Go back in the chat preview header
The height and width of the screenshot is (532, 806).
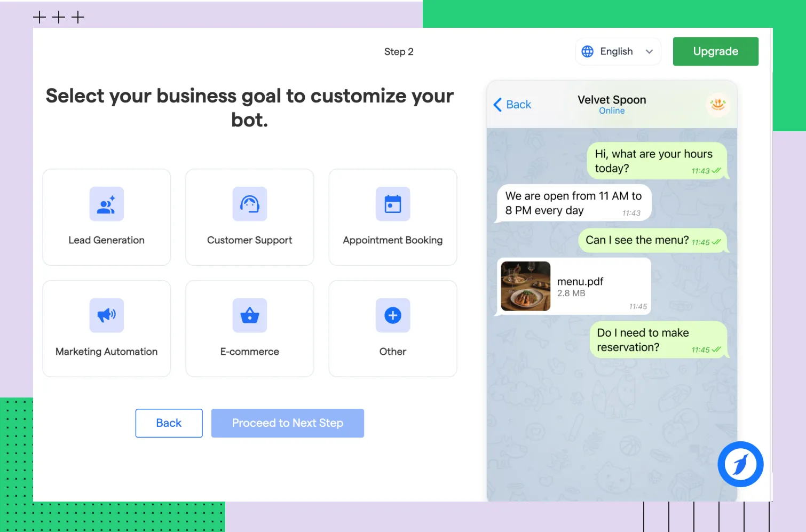pyautogui.click(x=512, y=105)
